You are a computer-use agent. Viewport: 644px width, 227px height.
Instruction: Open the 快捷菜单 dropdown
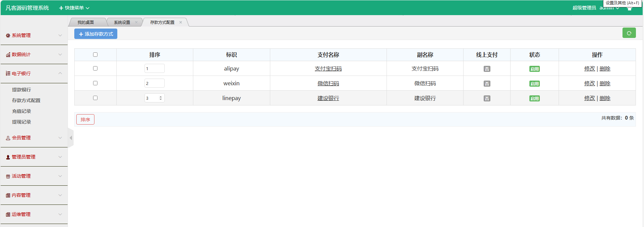(x=74, y=8)
